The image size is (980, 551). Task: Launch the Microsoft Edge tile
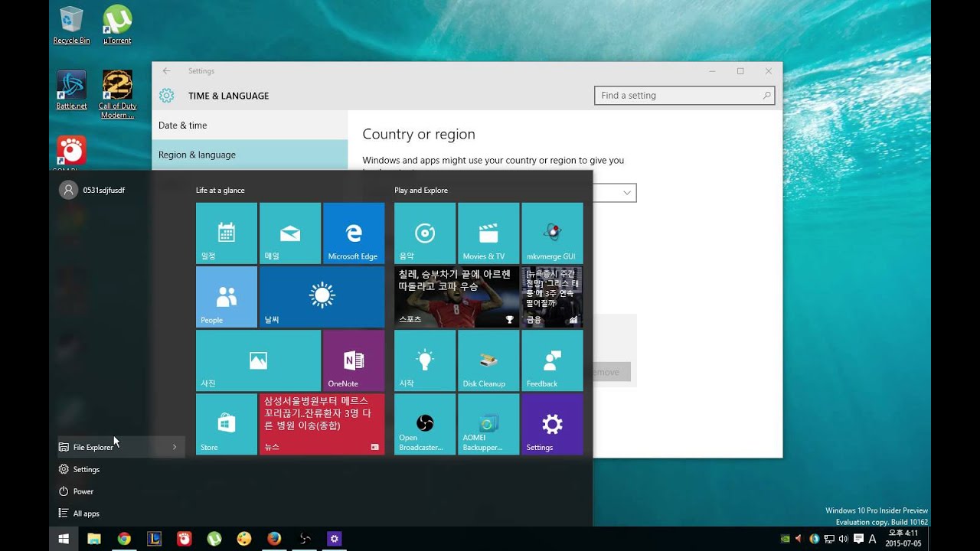click(x=354, y=233)
